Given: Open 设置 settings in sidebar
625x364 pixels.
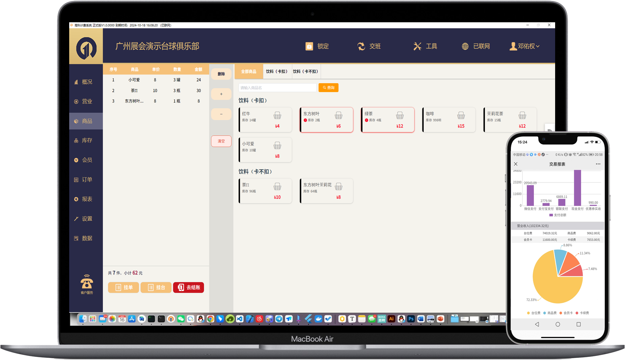Looking at the screenshot, I should click(x=86, y=219).
